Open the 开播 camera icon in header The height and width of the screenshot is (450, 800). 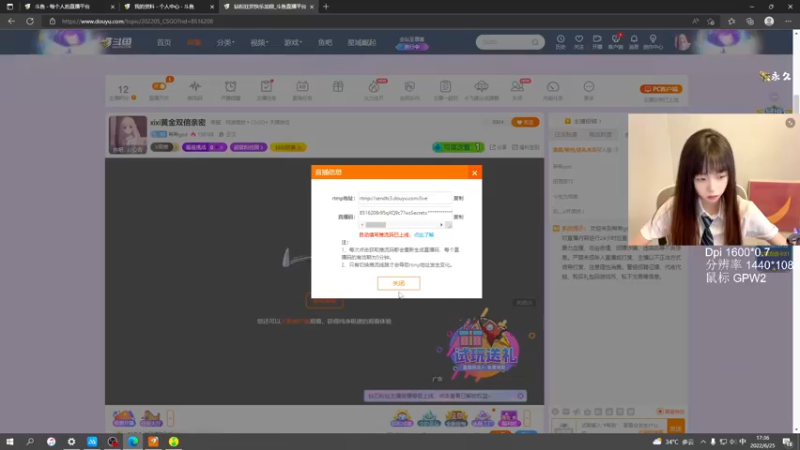[x=597, y=42]
